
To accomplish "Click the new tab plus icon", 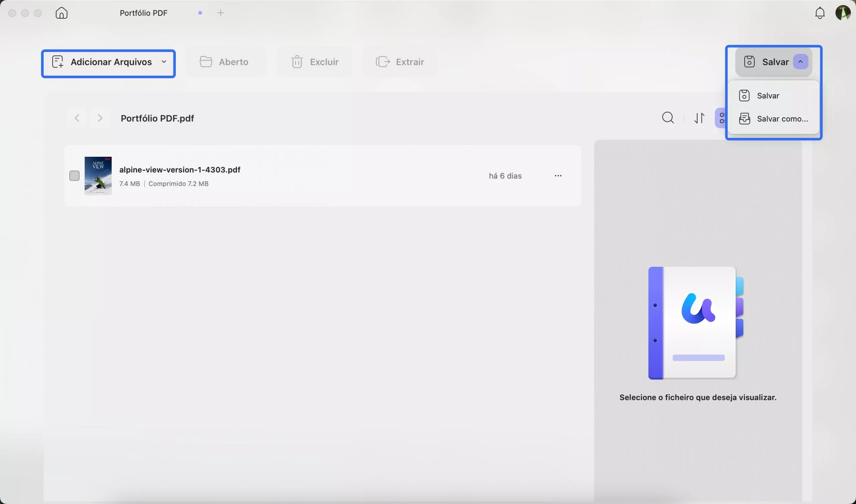I will 221,13.
